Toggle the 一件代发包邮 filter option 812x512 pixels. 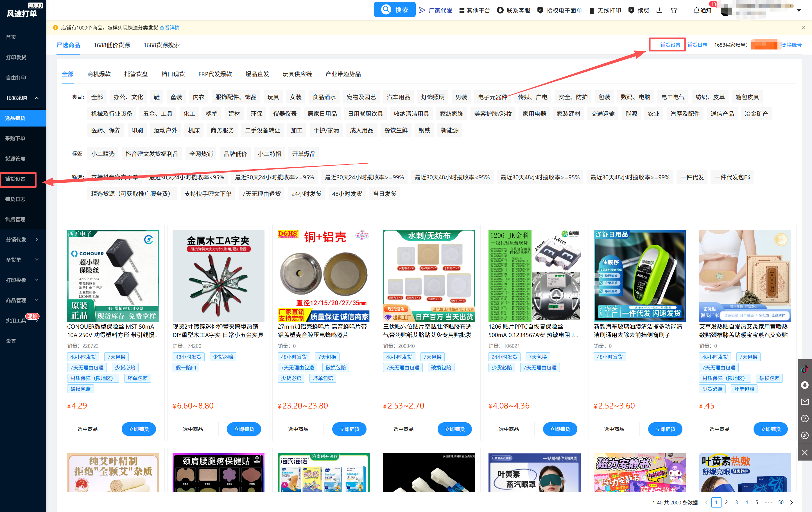point(732,177)
